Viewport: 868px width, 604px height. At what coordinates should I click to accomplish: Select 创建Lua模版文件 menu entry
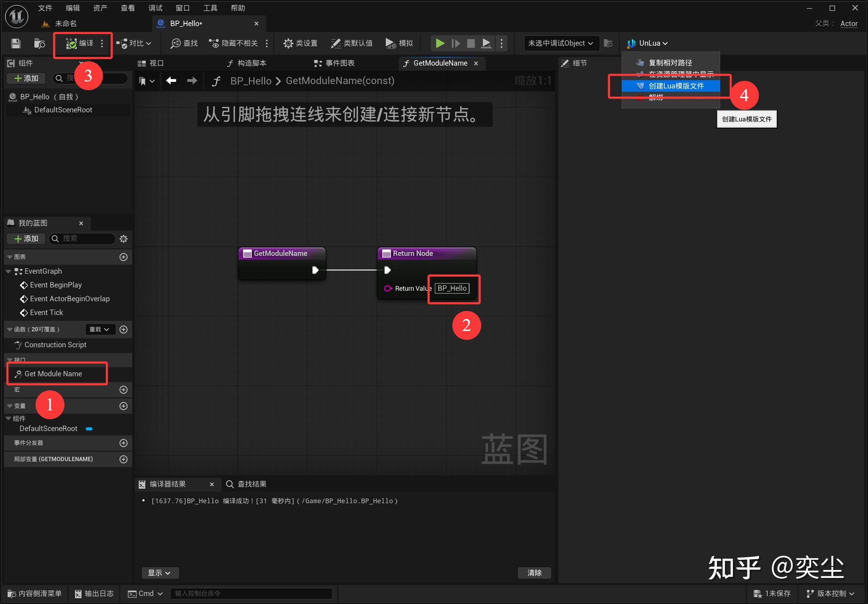(671, 86)
